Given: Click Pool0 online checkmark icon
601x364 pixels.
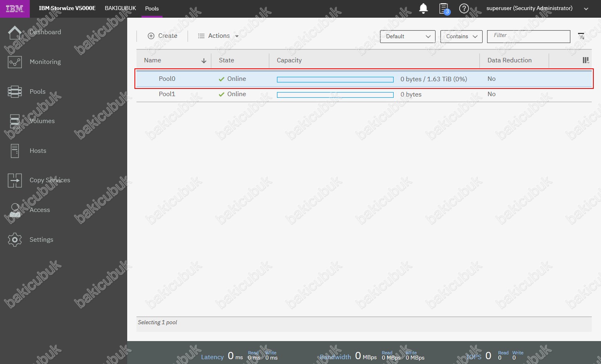Looking at the screenshot, I should click(x=221, y=79).
